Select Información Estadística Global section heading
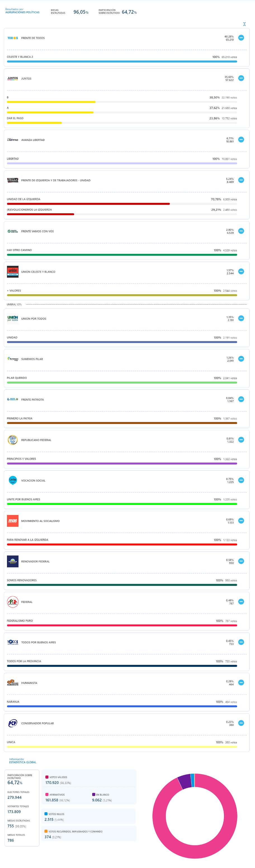 [x=23, y=761]
